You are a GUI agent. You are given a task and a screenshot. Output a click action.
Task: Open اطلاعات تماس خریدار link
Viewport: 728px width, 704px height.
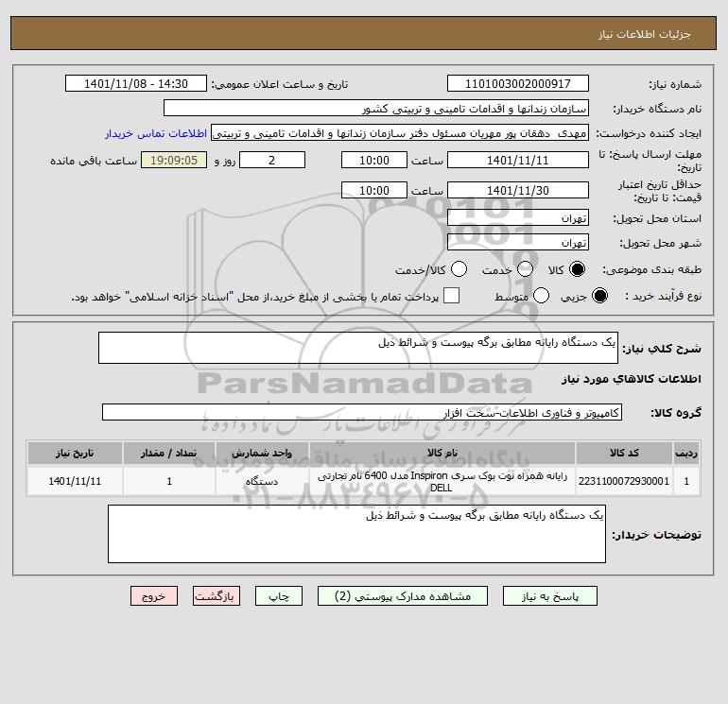point(156,133)
